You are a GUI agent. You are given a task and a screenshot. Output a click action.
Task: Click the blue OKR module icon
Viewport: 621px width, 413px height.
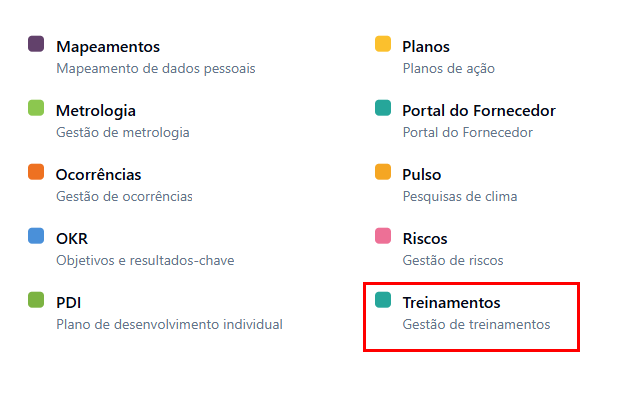[36, 236]
